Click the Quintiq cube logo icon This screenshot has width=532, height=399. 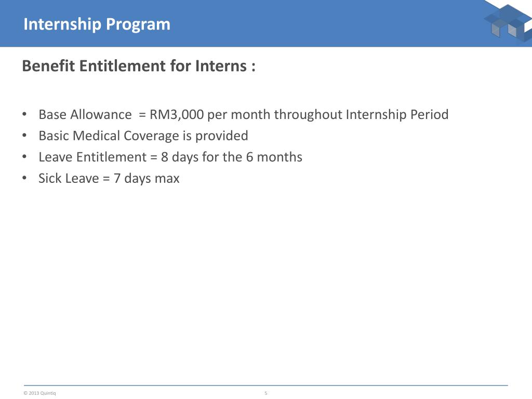pos(508,22)
